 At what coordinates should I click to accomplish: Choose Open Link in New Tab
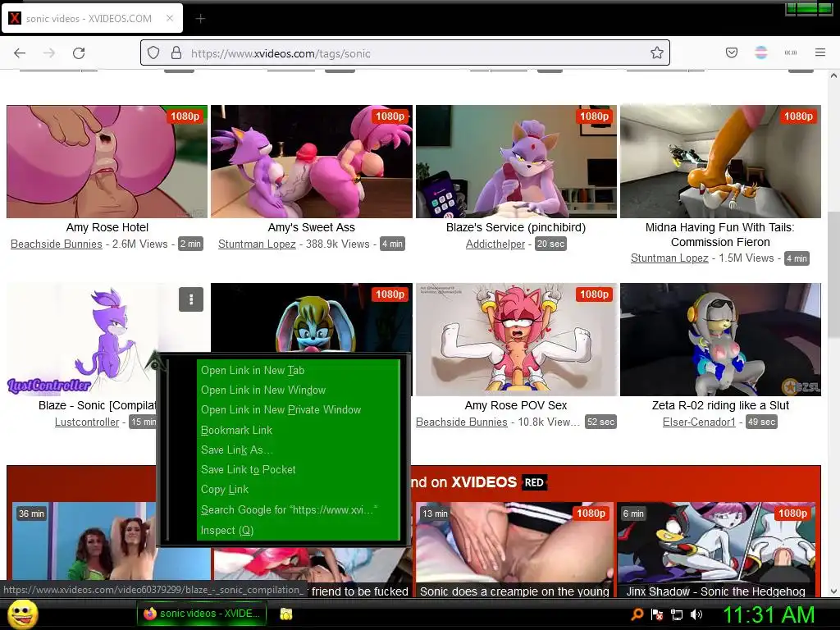tap(253, 370)
